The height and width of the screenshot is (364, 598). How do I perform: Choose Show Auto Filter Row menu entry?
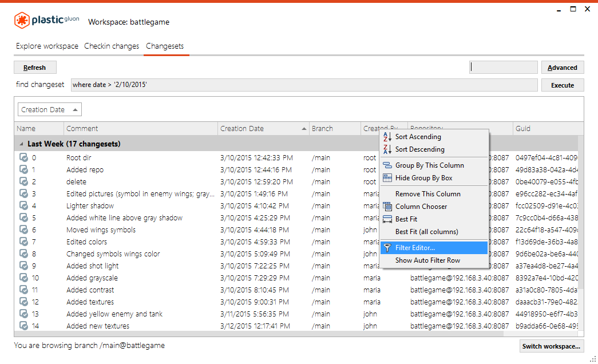[x=434, y=260]
